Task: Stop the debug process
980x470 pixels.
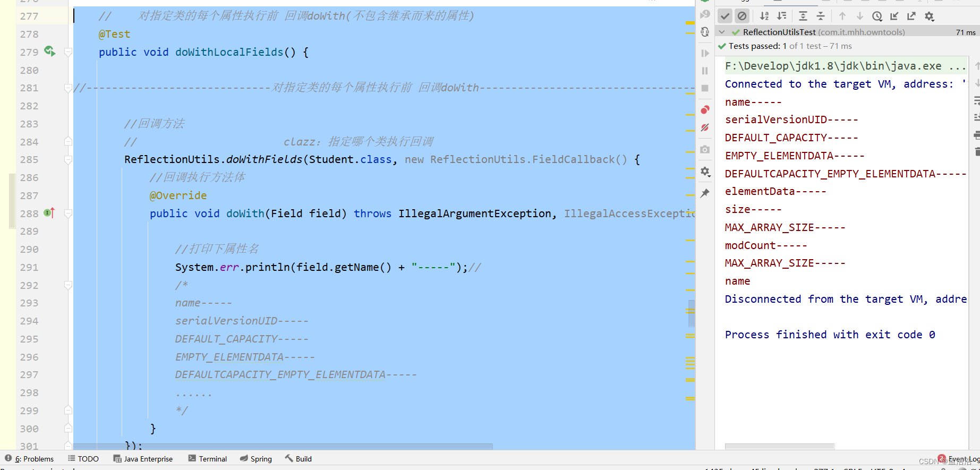Action: (x=705, y=88)
